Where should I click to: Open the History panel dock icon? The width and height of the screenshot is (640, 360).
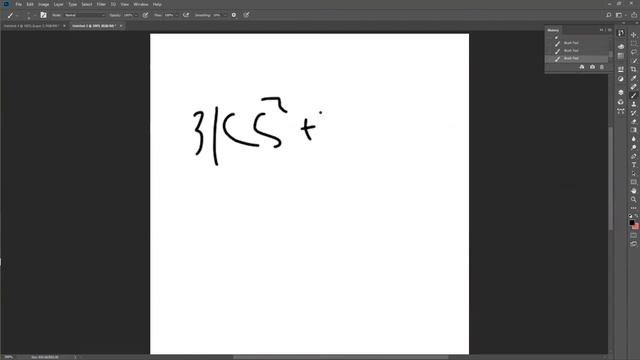[621, 33]
